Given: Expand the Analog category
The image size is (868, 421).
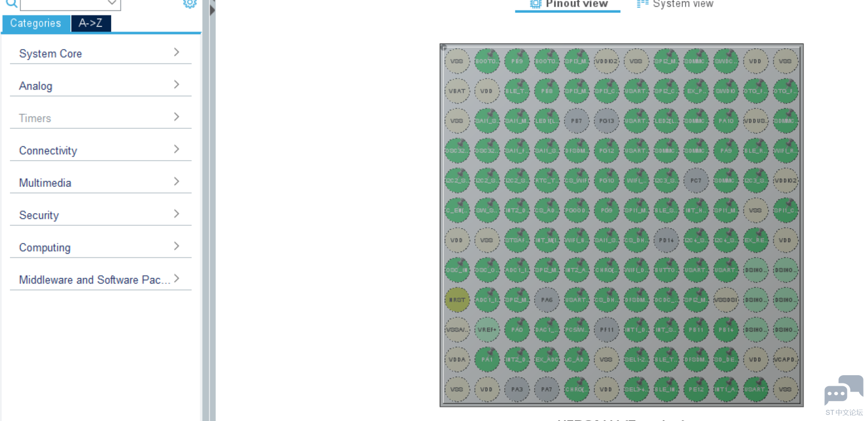Looking at the screenshot, I should pos(101,86).
